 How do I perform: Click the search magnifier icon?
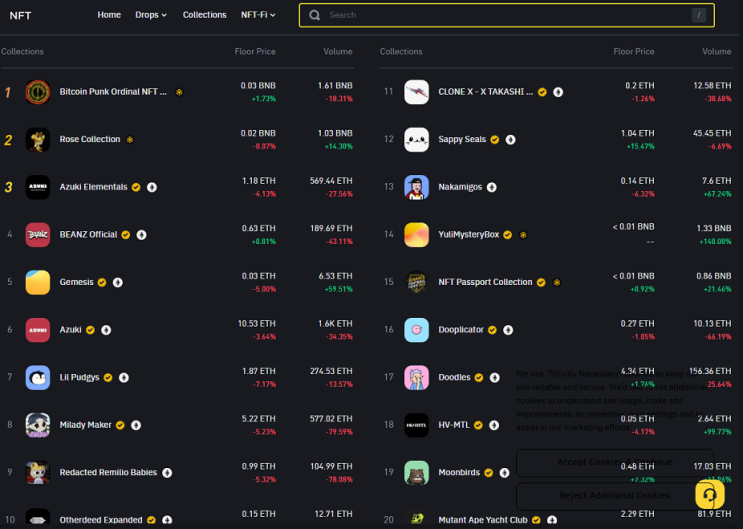(314, 15)
